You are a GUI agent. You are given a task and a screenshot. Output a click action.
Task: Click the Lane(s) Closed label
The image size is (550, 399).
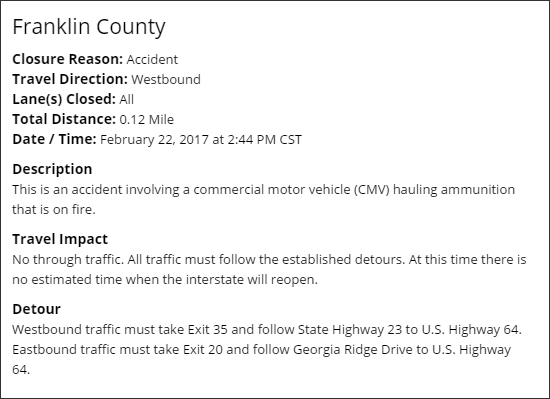(64, 99)
